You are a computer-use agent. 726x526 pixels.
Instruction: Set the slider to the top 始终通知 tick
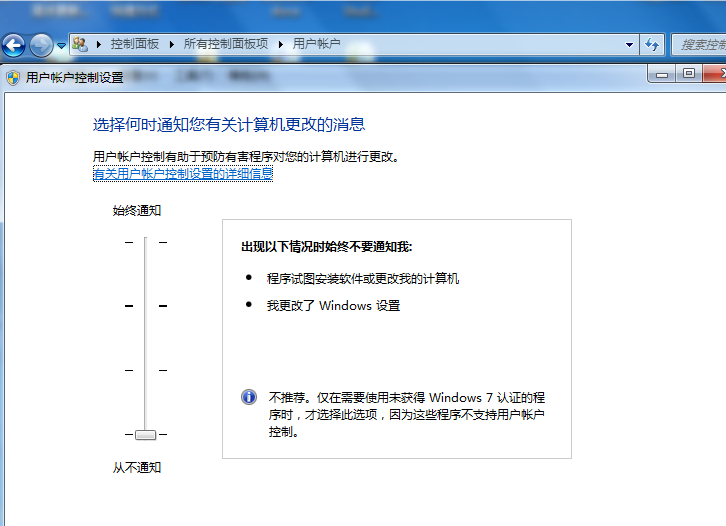point(145,242)
